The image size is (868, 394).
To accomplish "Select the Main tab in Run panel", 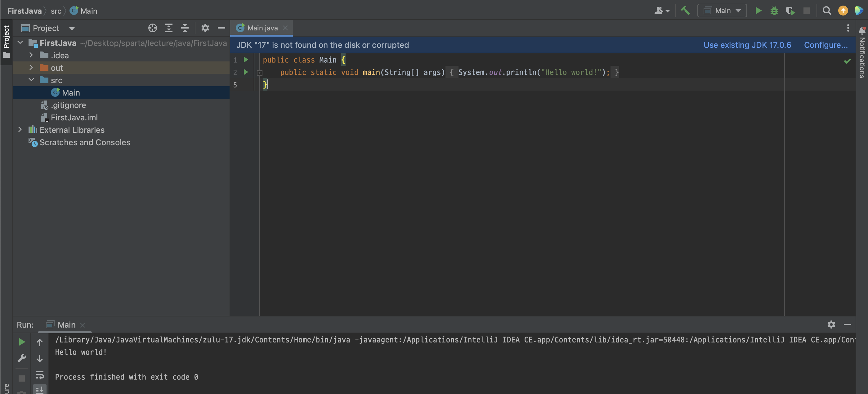I will (66, 325).
